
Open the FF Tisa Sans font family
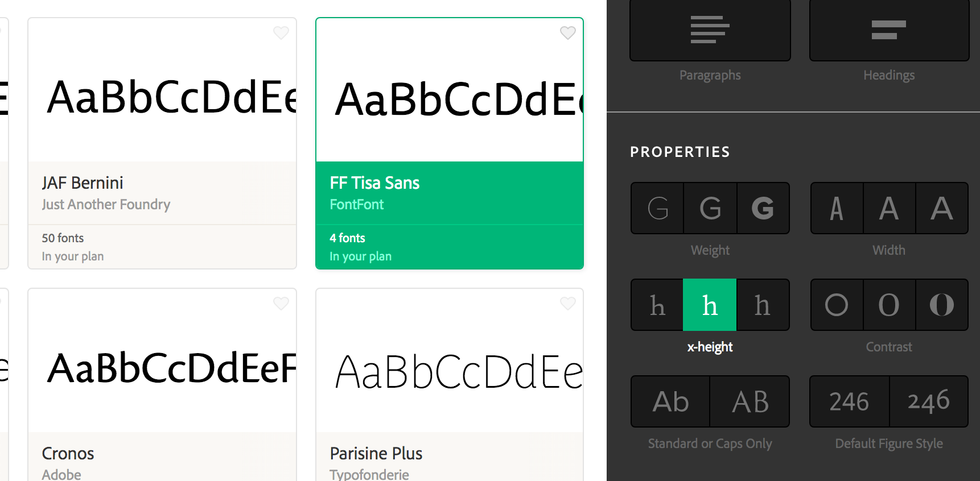[374, 183]
